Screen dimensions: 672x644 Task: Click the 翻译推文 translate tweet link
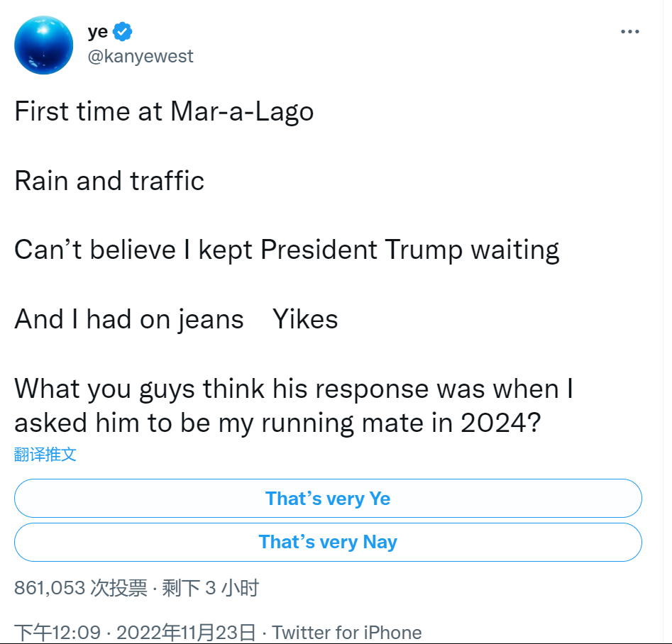click(45, 455)
